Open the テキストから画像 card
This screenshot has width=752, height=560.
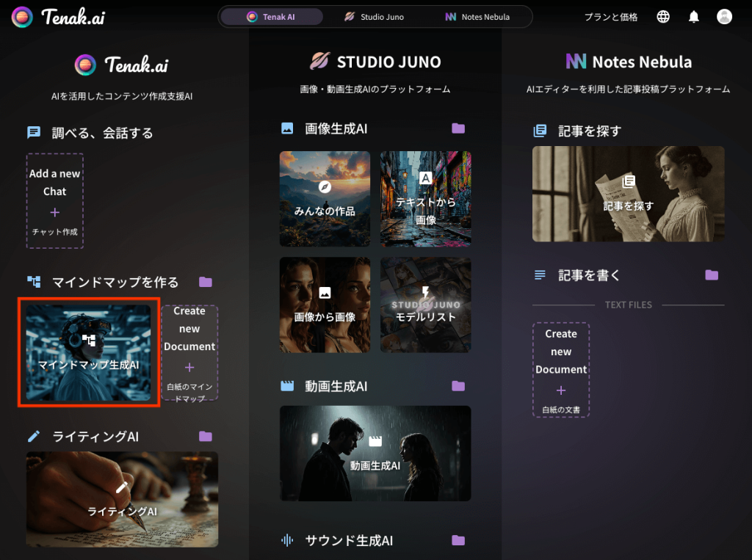point(425,198)
